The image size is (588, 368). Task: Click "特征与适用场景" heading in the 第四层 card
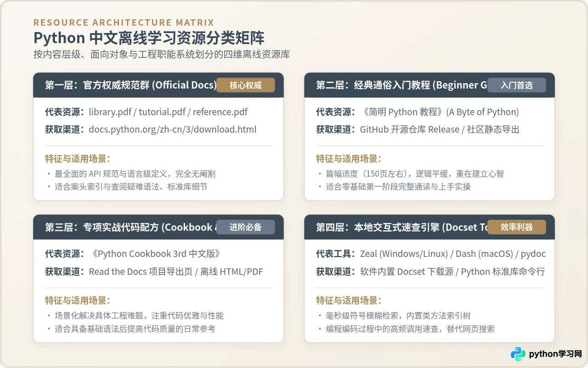click(349, 301)
